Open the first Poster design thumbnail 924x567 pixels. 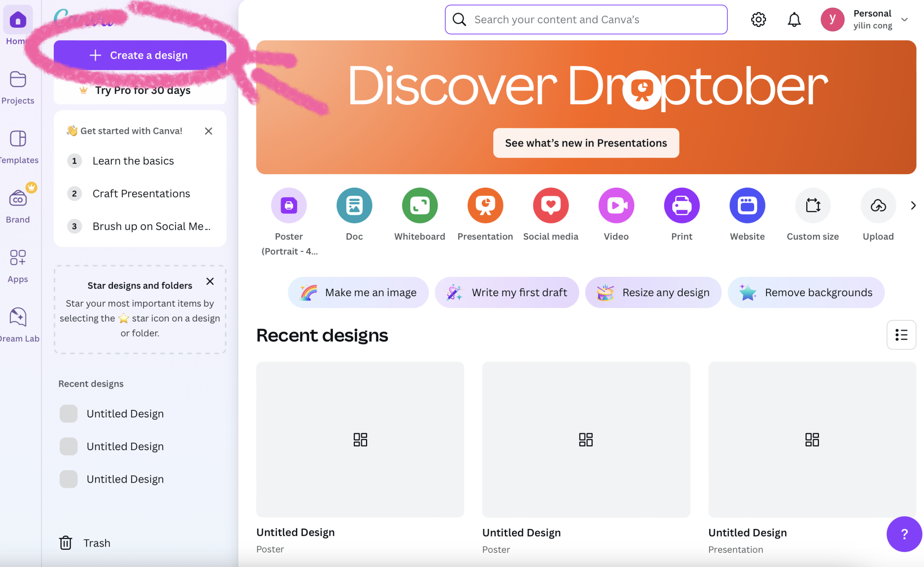coord(360,439)
